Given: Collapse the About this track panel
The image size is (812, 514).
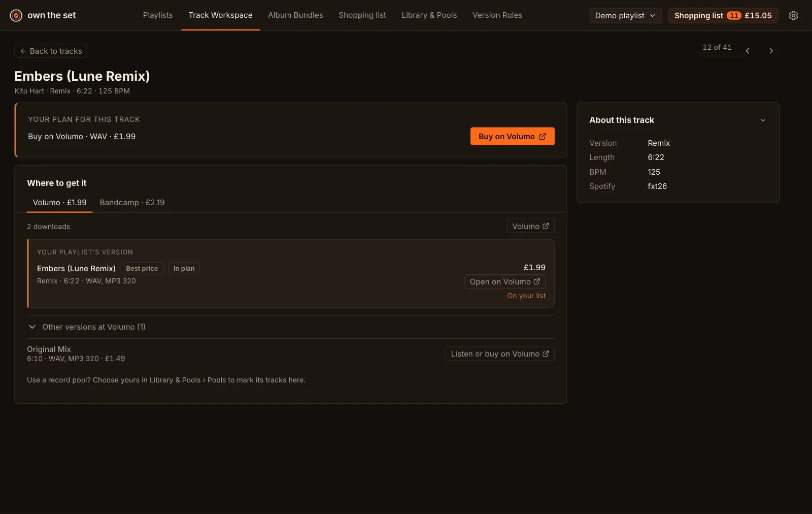Looking at the screenshot, I should tap(763, 120).
